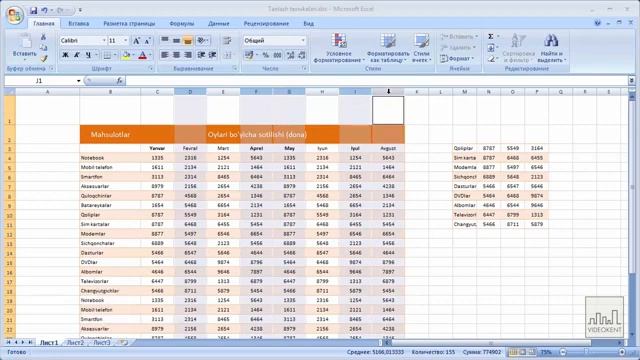The width and height of the screenshot is (640, 360).
Task: Apply thousands separator (000) format
Action: (277, 55)
